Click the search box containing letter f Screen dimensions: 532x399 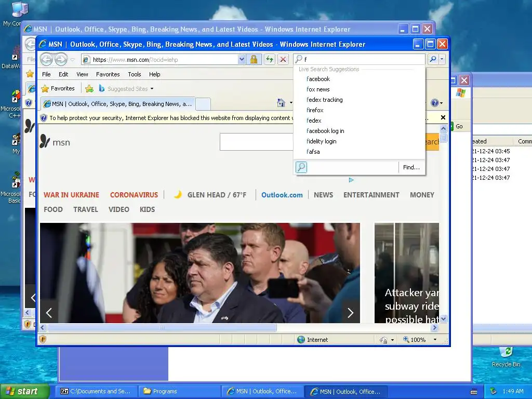coord(360,59)
